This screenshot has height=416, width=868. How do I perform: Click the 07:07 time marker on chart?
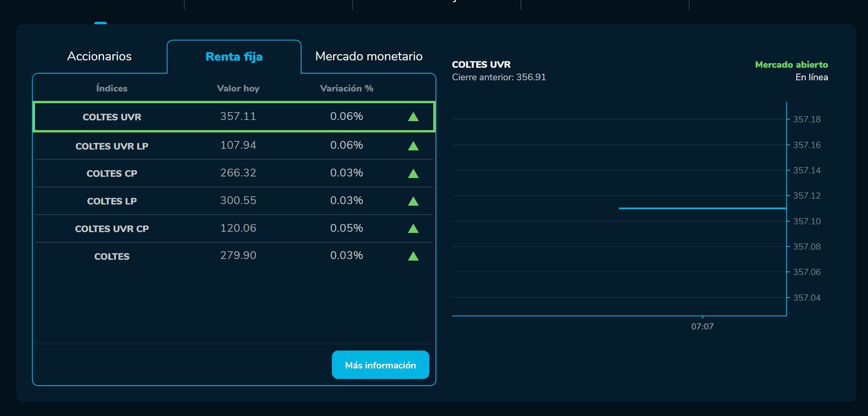point(702,326)
